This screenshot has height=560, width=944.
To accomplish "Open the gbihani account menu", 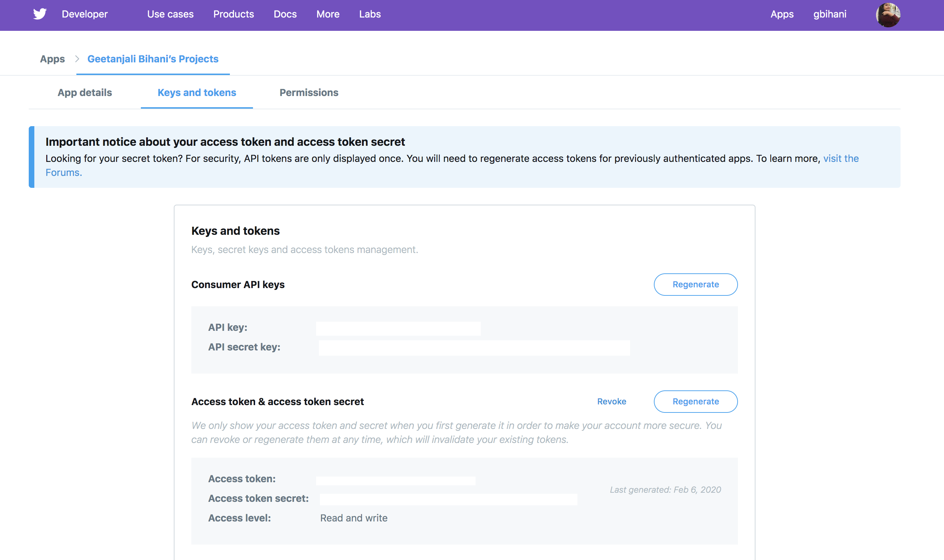I will (830, 14).
